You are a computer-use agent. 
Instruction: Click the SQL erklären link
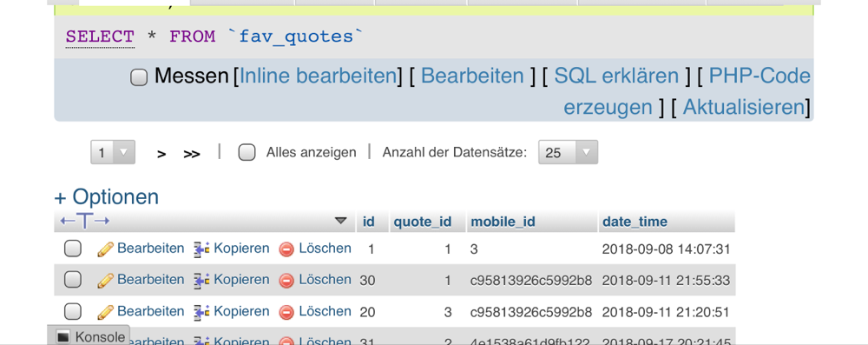click(616, 76)
